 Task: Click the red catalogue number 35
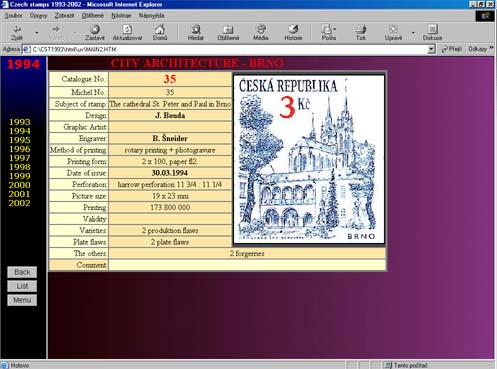(170, 79)
